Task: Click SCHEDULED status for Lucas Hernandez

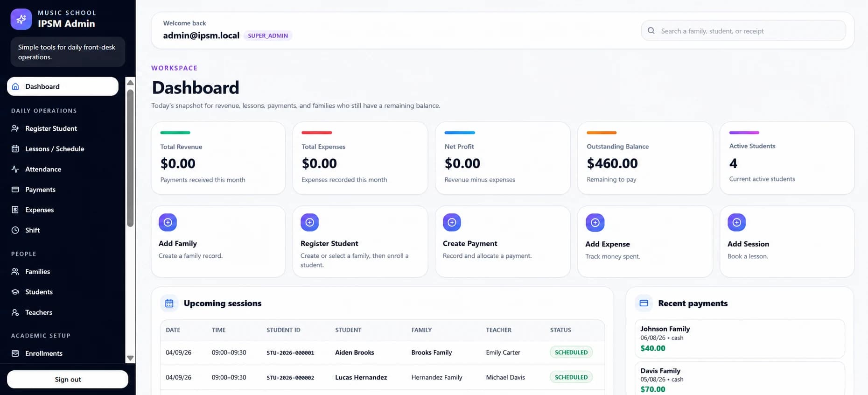Action: pos(571,377)
